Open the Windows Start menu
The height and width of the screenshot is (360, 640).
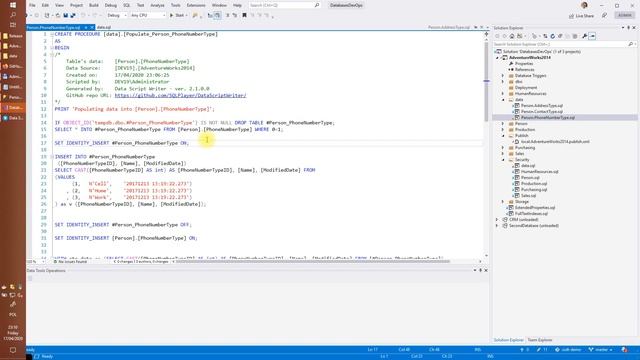[x=13, y=5]
